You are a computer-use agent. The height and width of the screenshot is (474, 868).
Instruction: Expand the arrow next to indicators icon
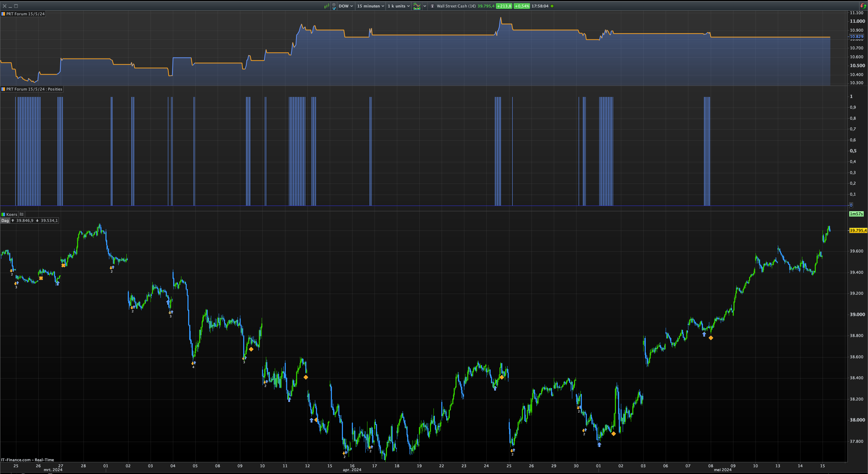(x=425, y=6)
